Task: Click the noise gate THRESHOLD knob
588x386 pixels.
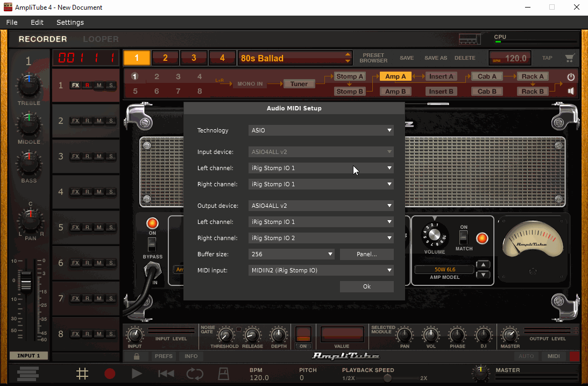Action: (x=225, y=335)
